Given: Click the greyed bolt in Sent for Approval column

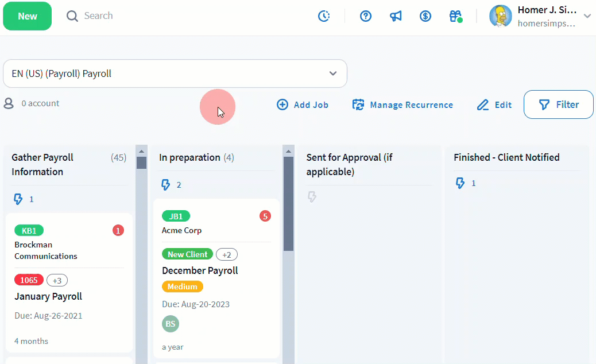Looking at the screenshot, I should coord(312,197).
